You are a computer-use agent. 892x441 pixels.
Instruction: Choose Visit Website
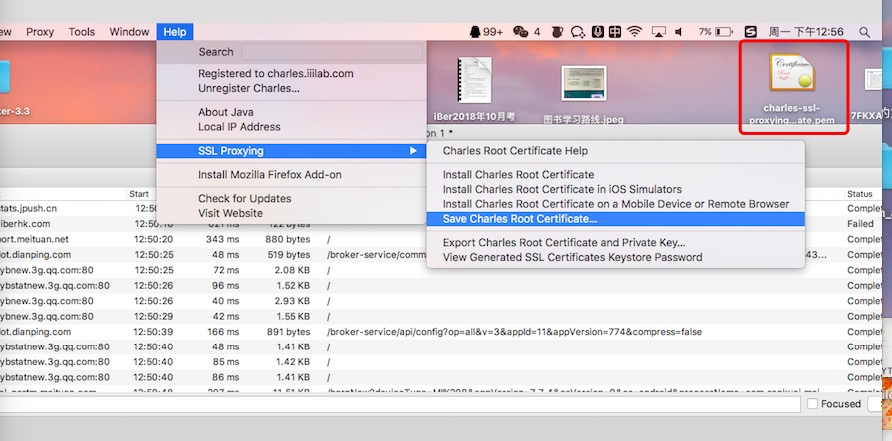click(230, 213)
